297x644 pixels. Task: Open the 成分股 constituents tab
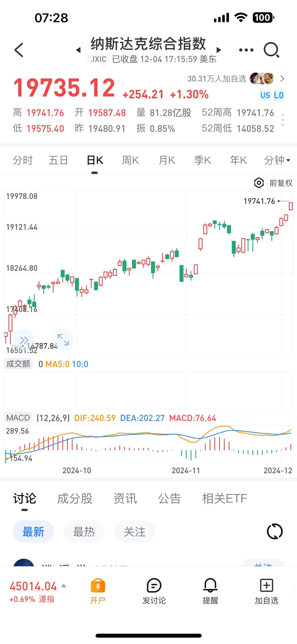tap(75, 499)
